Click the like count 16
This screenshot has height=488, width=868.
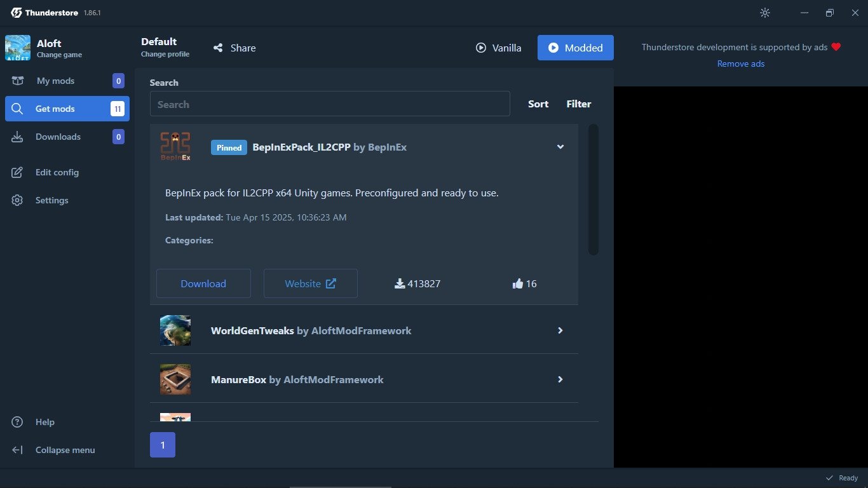point(531,283)
